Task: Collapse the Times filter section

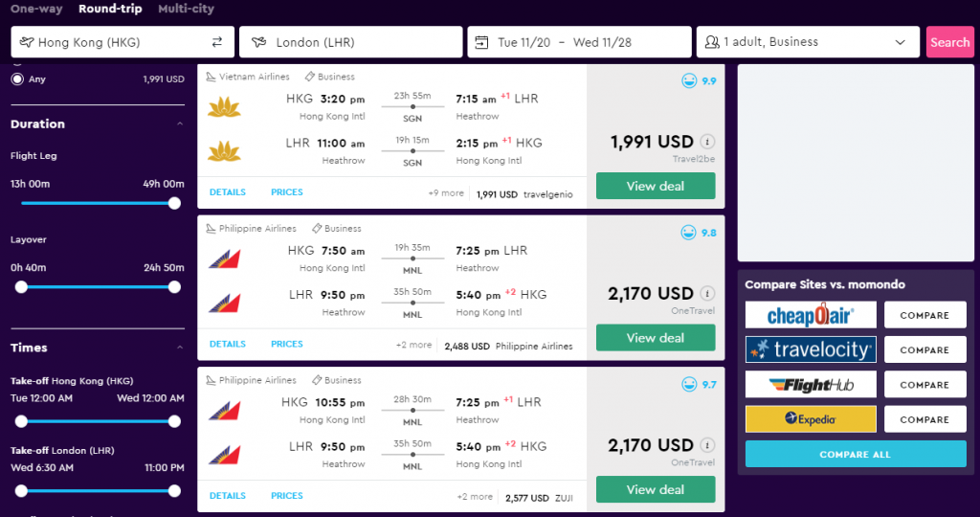Action: (180, 348)
